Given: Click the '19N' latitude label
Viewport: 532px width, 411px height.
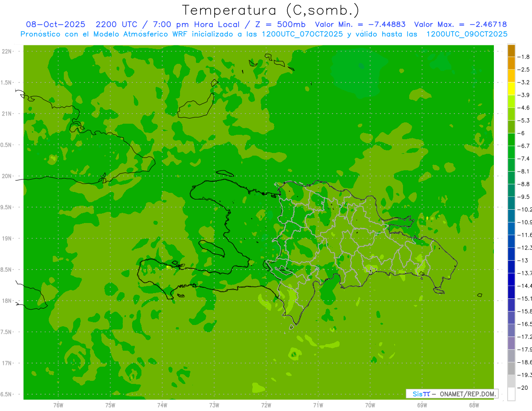Looking at the screenshot, I should tap(6, 239).
